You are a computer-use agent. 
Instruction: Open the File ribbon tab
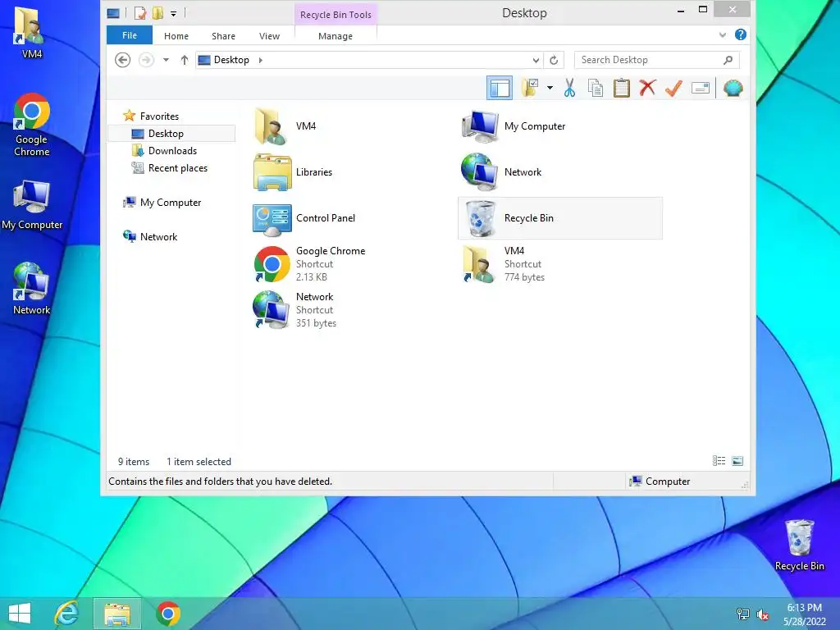[130, 35]
